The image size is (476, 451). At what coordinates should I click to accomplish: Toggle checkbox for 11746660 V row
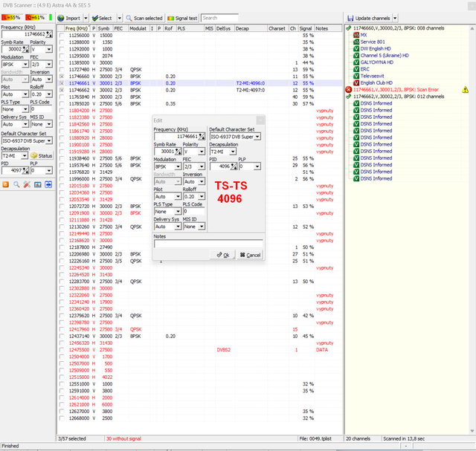(62, 76)
